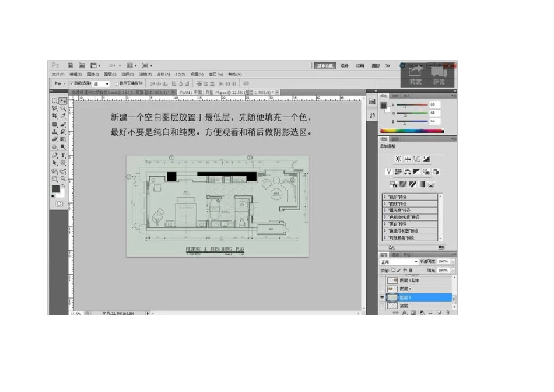
Task: Click the 转发 share overlay button
Action: [415, 75]
